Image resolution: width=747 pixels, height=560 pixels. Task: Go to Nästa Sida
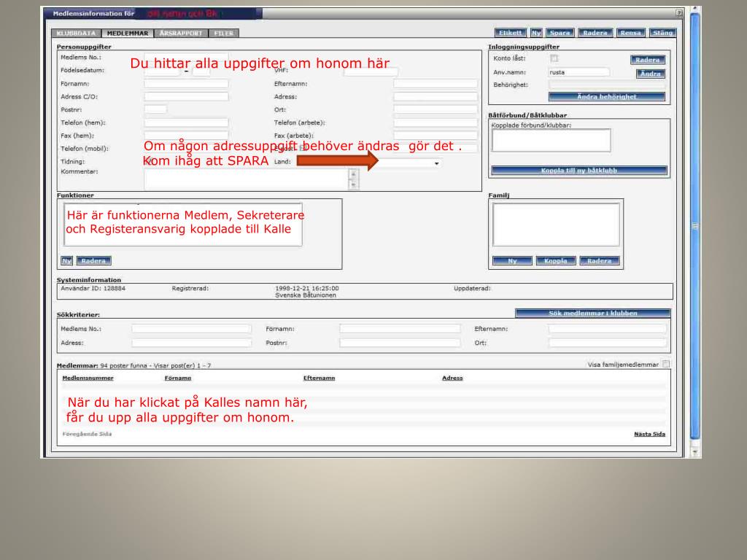coord(649,435)
